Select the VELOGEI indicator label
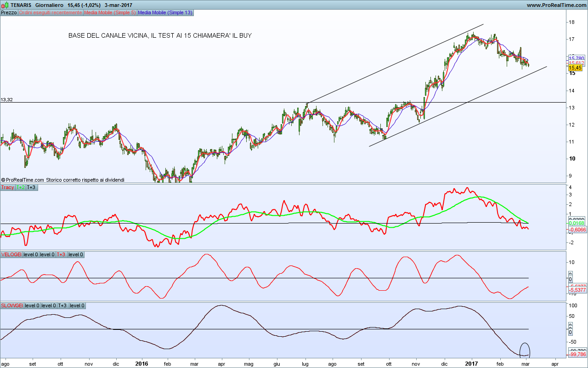 (11, 254)
